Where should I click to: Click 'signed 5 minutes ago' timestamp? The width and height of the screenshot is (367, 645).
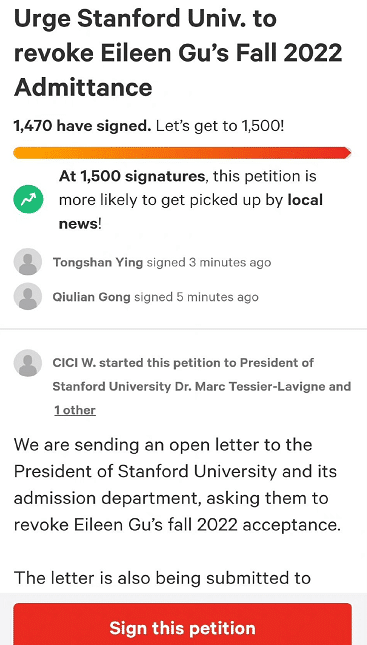point(196,297)
